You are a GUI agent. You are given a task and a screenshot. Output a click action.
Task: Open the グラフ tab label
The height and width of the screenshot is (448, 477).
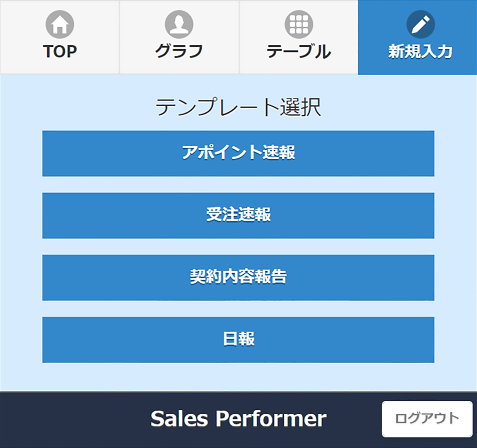[179, 51]
